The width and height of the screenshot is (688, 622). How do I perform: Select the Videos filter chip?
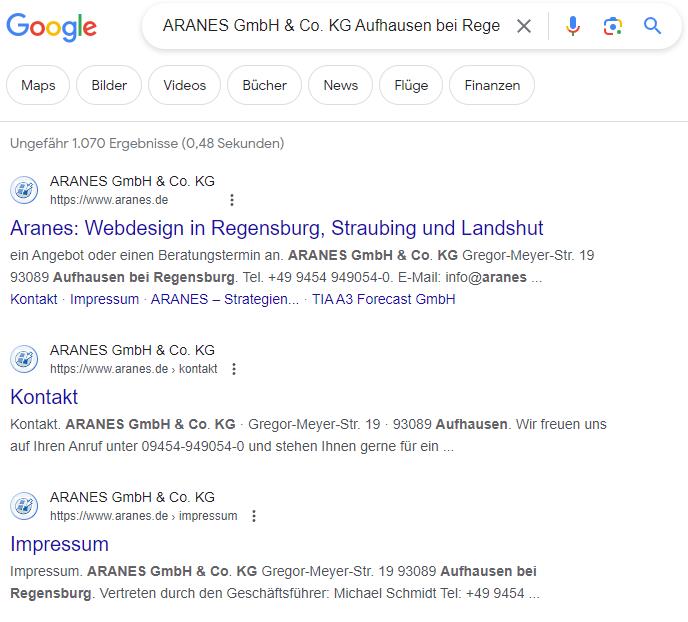tap(184, 85)
